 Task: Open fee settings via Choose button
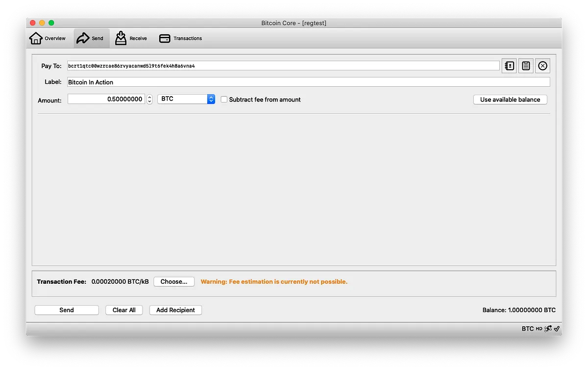click(173, 281)
